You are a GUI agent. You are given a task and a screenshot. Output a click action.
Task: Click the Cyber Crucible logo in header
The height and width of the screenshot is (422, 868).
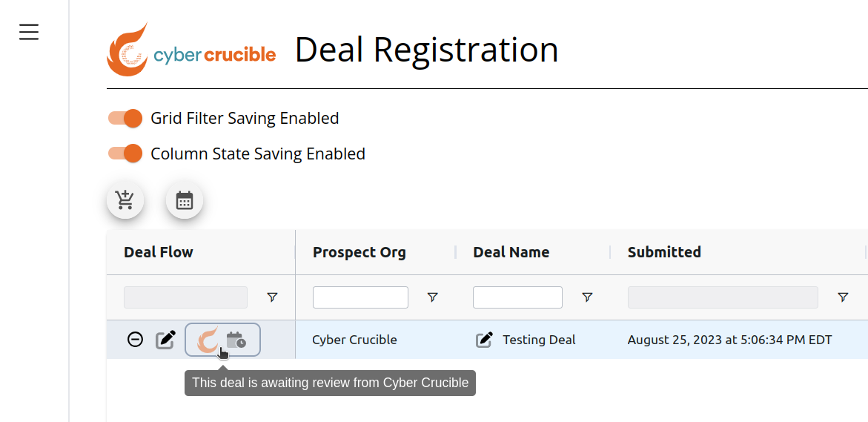tap(191, 49)
